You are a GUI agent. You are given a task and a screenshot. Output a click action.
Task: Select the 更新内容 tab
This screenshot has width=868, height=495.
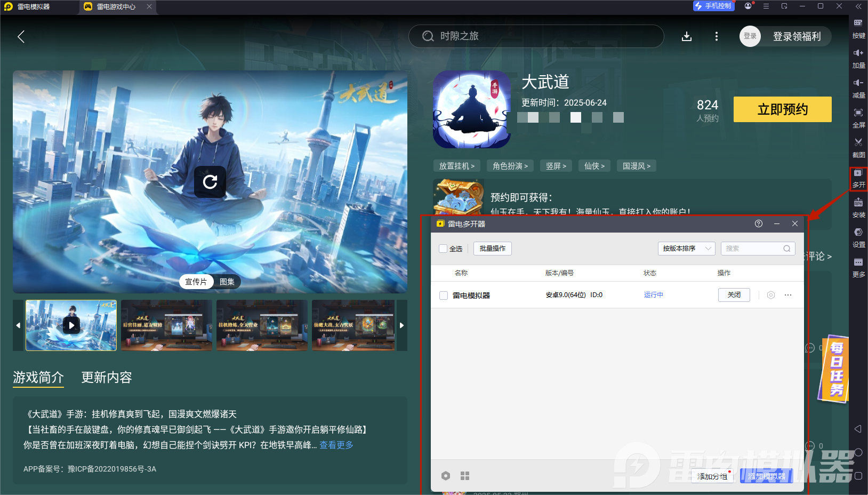[107, 378]
